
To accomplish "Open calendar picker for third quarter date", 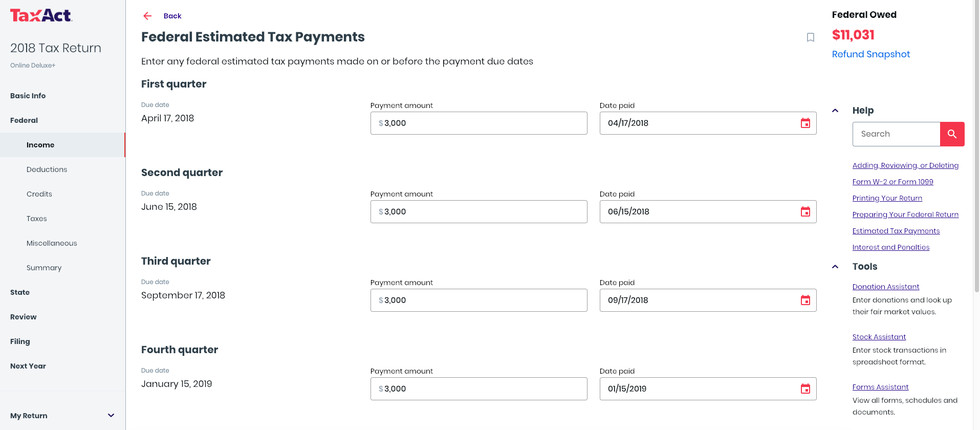I will pyautogui.click(x=805, y=300).
